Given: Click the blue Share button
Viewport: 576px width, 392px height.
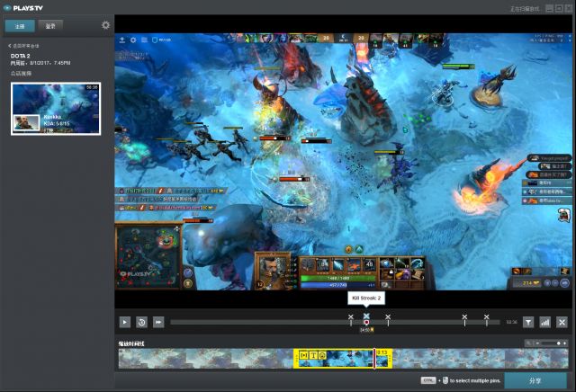Looking at the screenshot, I should point(535,380).
